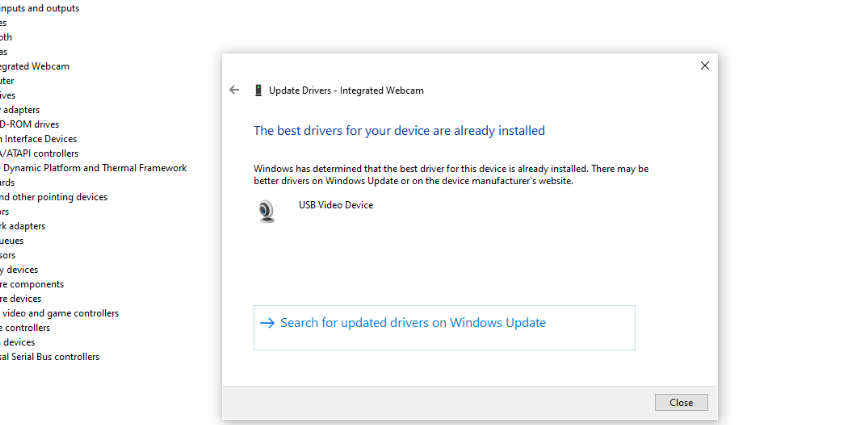Click the device icon next to Update Drivers title
Image resolution: width=855 pixels, height=425 pixels.
[x=258, y=91]
